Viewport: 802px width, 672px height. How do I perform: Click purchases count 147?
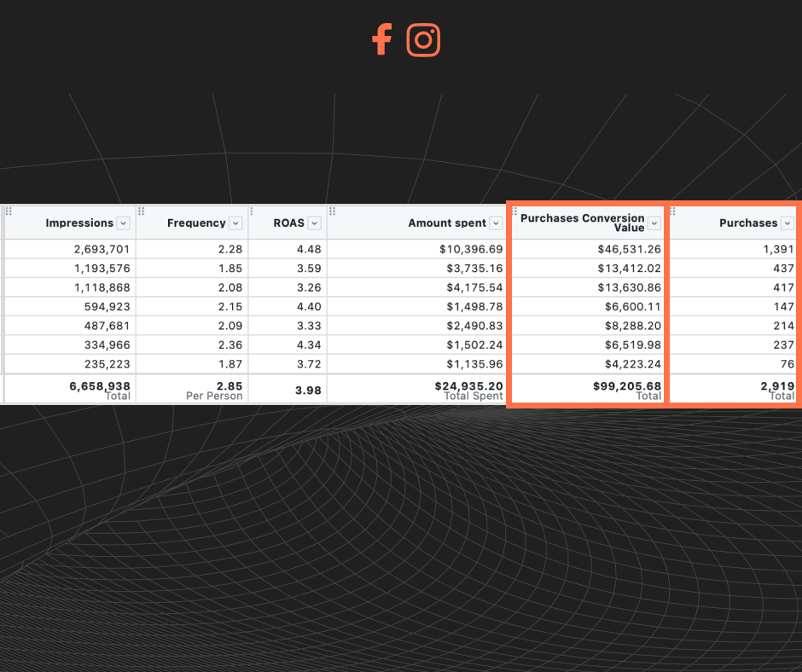click(x=783, y=307)
